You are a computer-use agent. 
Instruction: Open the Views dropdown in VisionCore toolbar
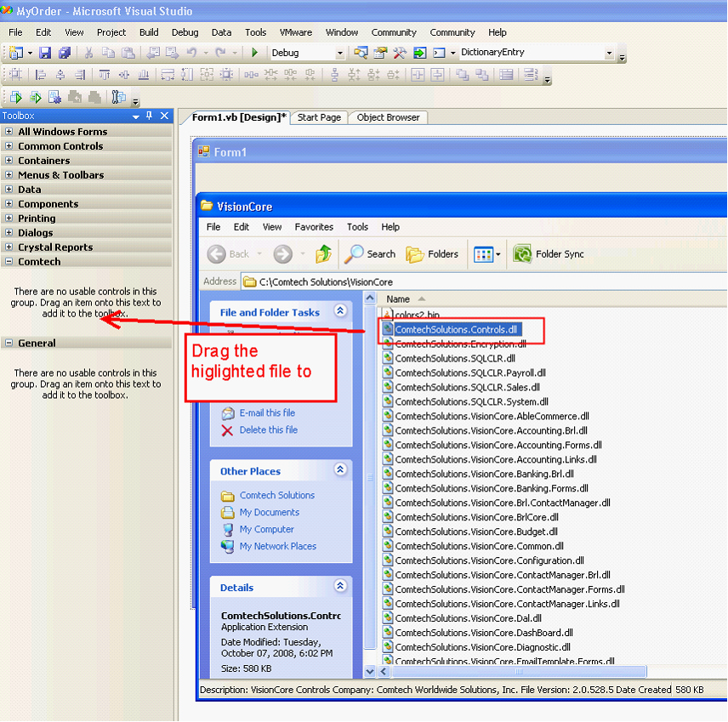[x=498, y=254]
